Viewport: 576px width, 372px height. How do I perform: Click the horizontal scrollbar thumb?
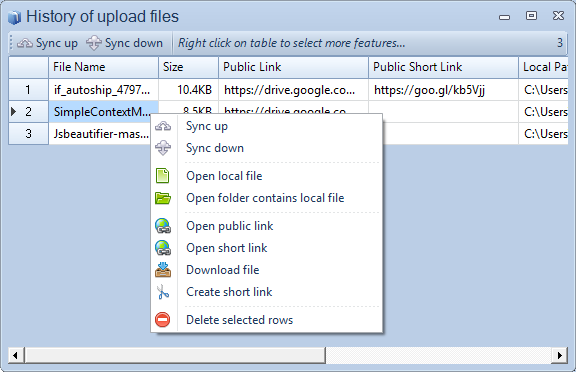click(175, 355)
